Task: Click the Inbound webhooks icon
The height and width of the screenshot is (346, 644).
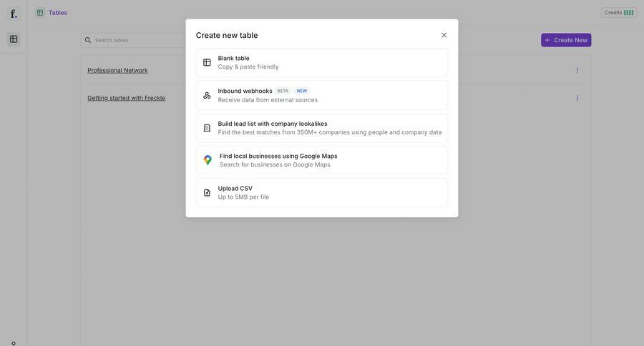Action: pos(207,95)
